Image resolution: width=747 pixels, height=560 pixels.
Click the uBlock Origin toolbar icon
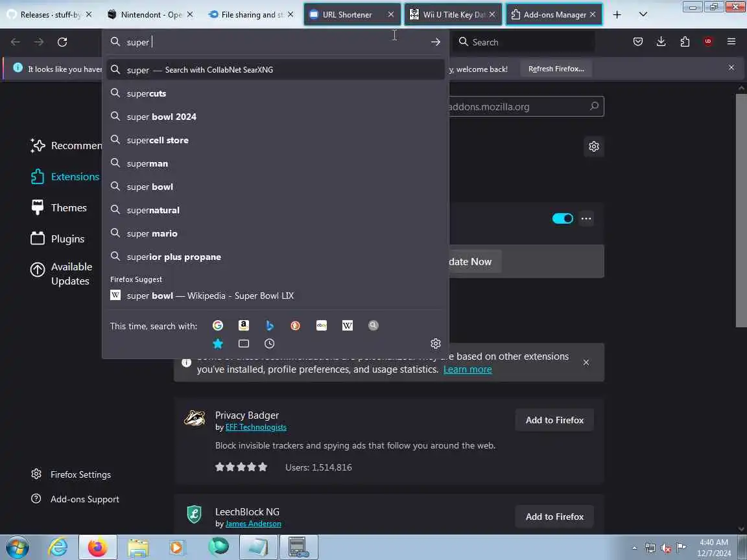(708, 42)
